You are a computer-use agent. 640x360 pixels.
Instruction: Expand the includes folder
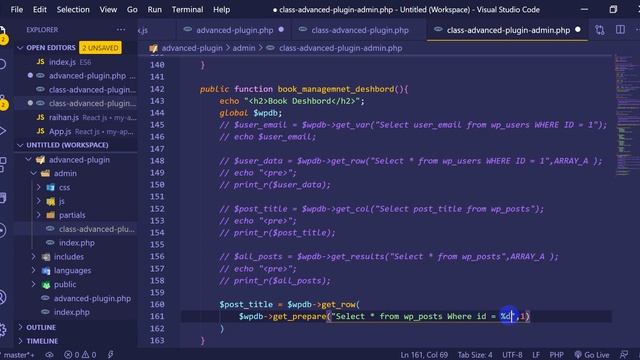click(x=33, y=257)
